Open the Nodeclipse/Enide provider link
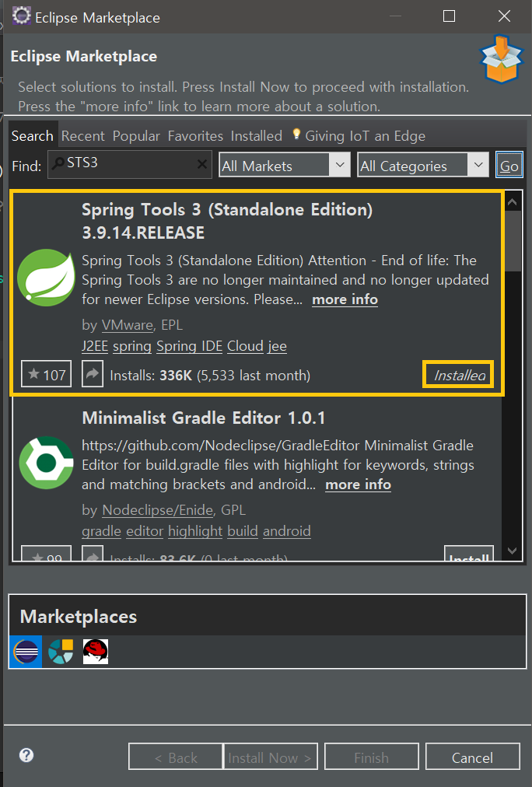This screenshot has width=532, height=787. tap(158, 510)
